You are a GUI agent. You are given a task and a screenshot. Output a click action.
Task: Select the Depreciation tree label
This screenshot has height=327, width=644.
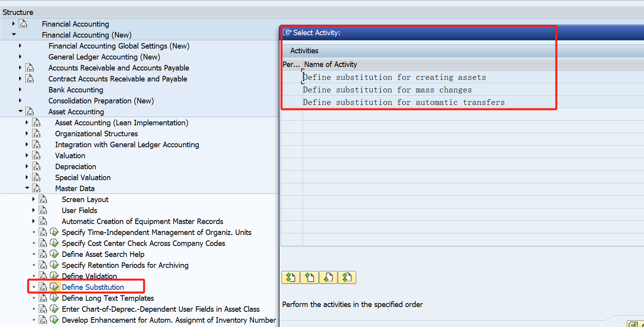[76, 166]
